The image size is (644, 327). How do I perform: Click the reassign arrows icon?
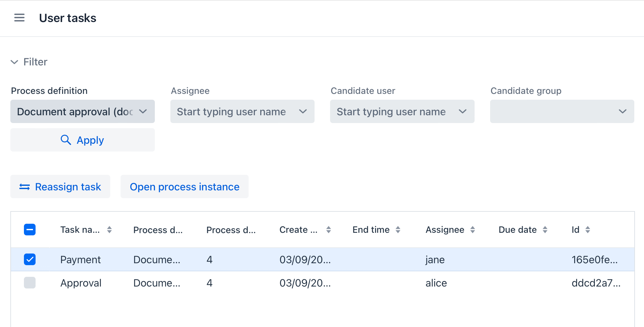[x=25, y=186]
